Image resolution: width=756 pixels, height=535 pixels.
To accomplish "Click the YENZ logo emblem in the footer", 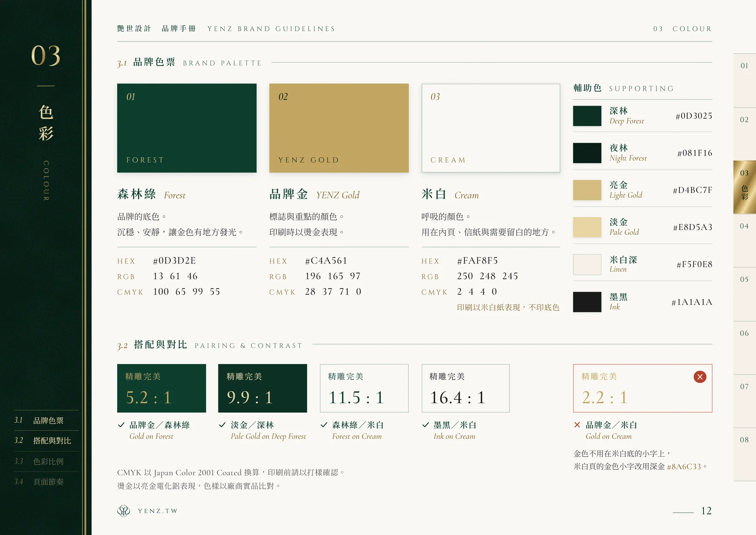I will (123, 511).
